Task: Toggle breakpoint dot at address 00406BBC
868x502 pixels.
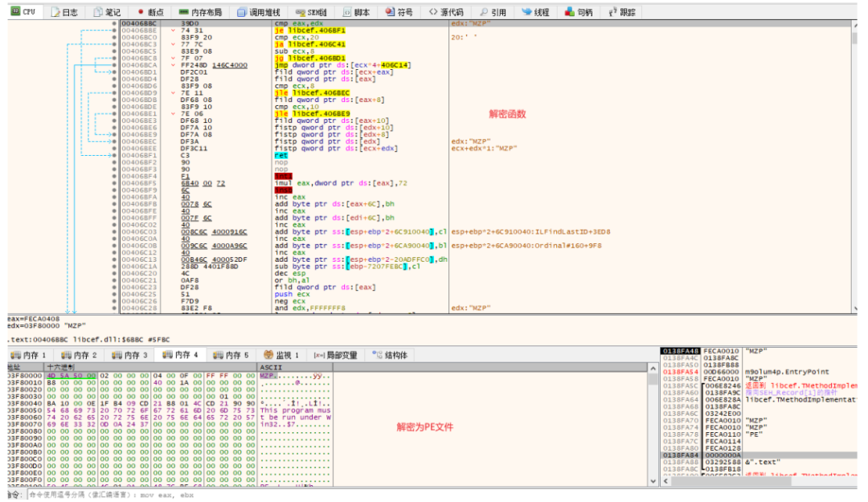Action: click(x=114, y=24)
